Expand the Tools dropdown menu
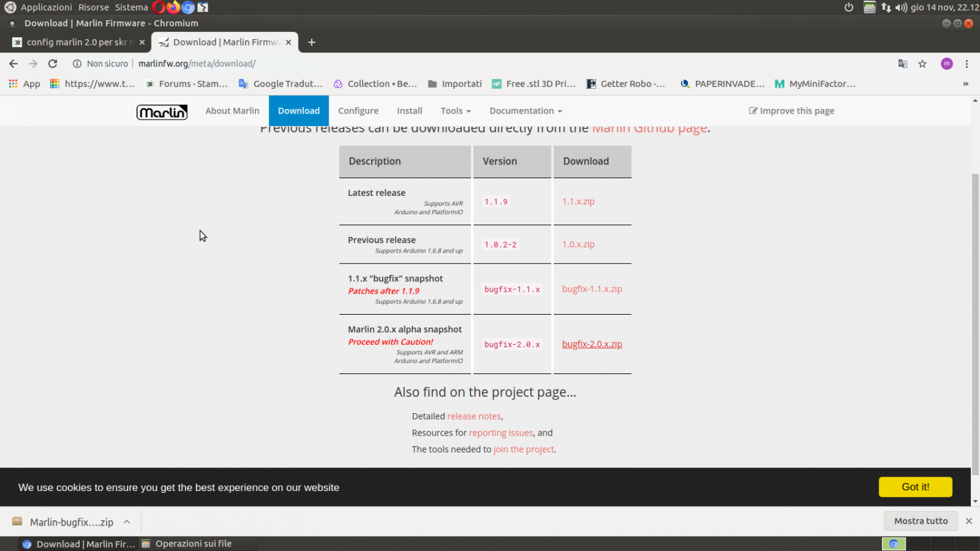Viewport: 980px width, 551px height. 455,111
